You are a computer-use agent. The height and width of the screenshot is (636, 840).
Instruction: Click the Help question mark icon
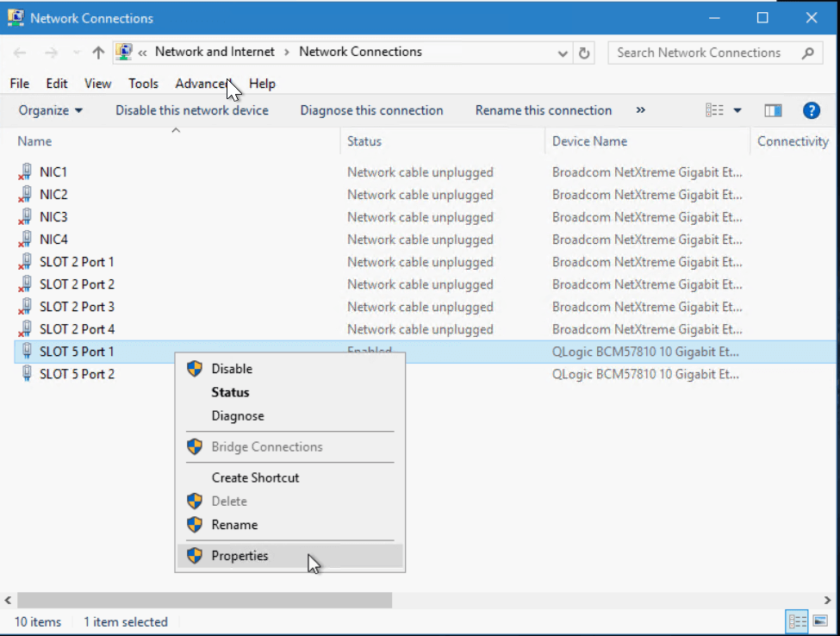811,110
